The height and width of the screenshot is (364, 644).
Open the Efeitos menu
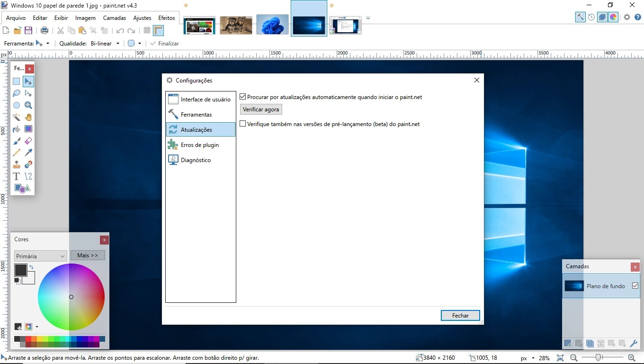[166, 18]
